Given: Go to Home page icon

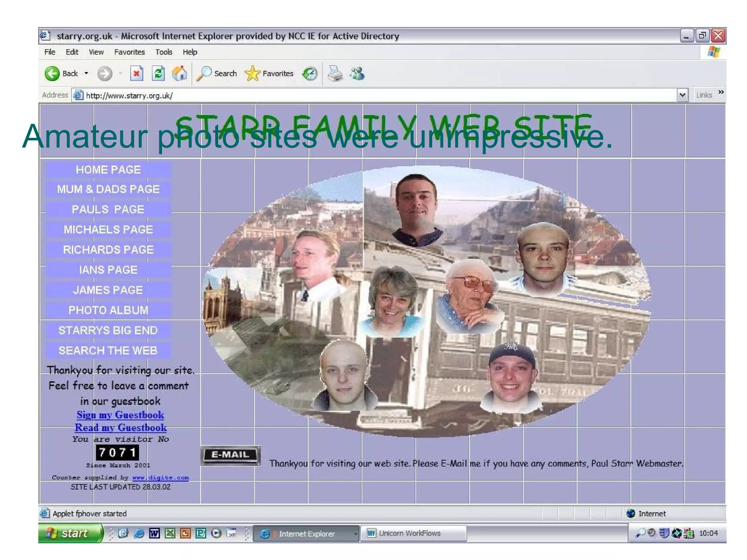Looking at the screenshot, I should pos(179,74).
